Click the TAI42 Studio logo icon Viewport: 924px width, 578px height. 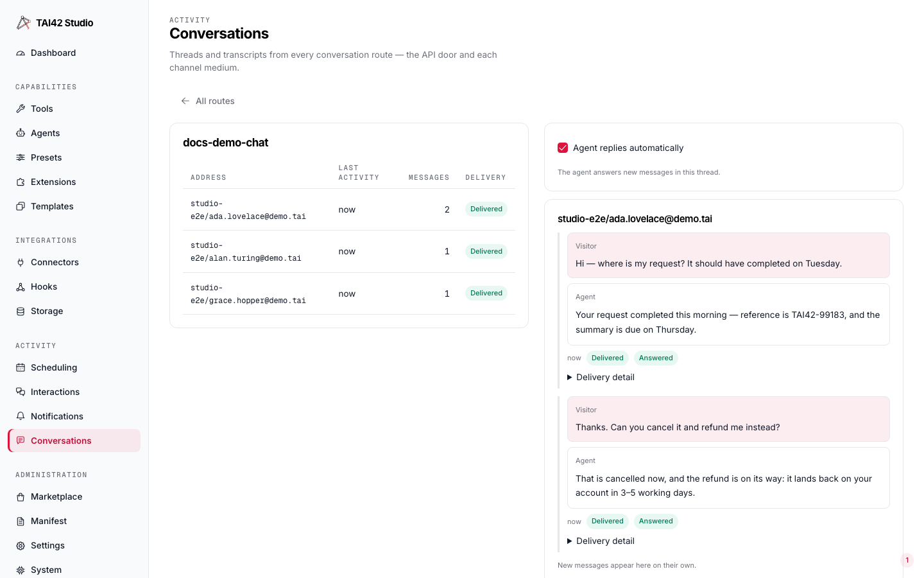[24, 23]
